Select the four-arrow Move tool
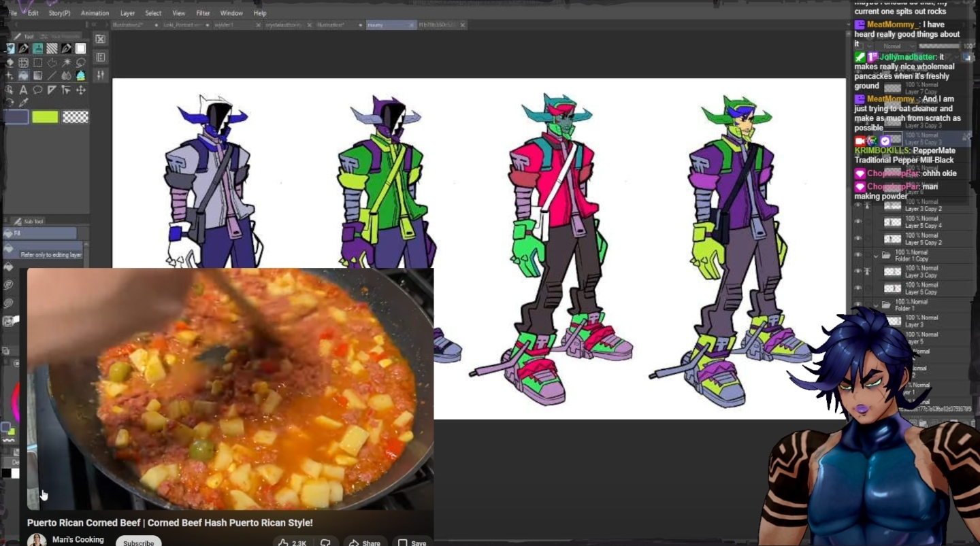 (x=80, y=90)
